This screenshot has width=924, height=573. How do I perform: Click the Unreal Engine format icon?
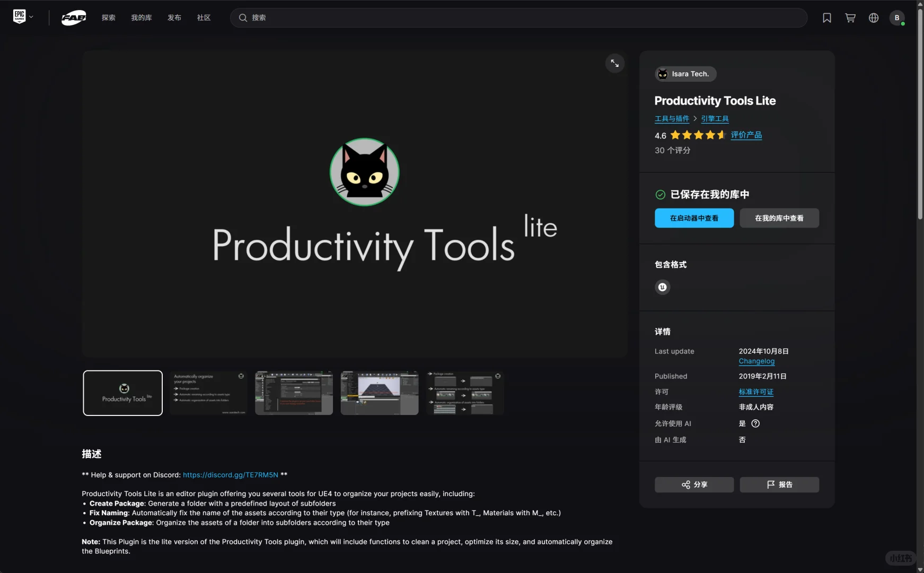tap(663, 287)
